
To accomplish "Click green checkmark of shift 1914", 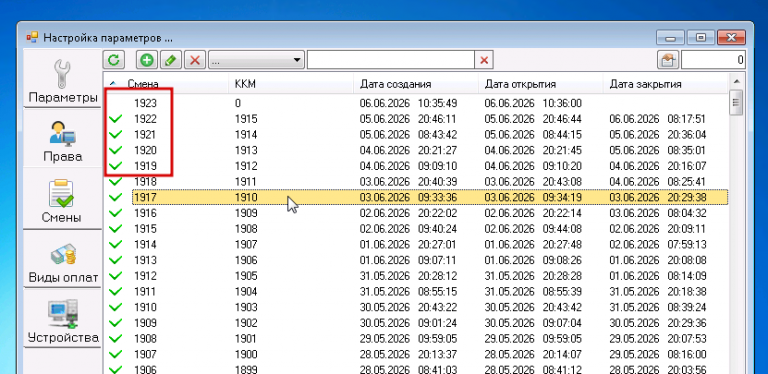I will (x=116, y=244).
